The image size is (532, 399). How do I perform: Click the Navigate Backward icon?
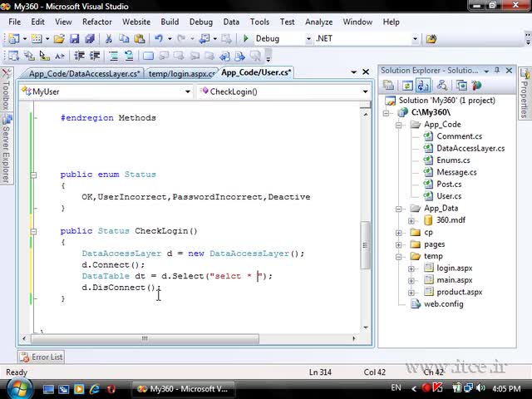tap(204, 39)
